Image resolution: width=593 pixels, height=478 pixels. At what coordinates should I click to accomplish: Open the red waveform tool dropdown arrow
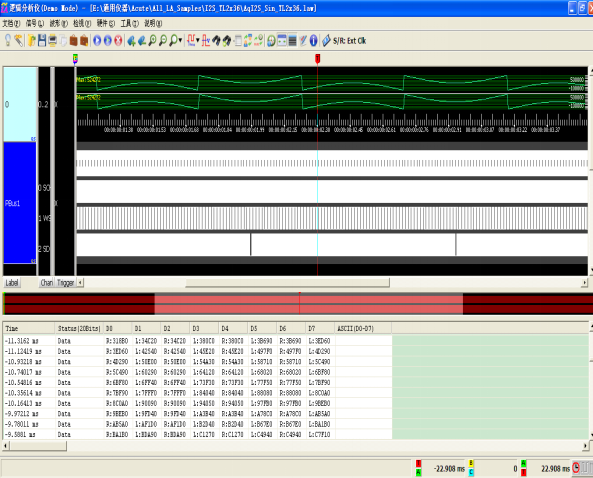(x=197, y=40)
